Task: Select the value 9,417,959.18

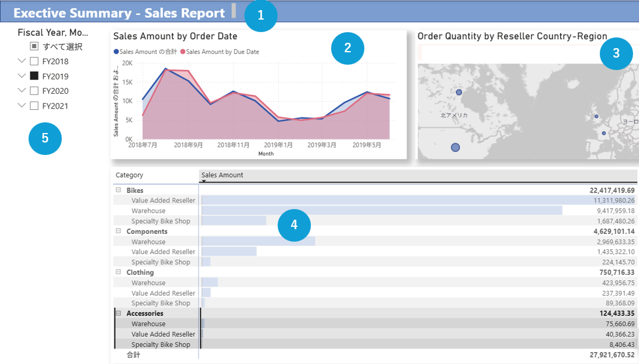Action: (x=616, y=211)
